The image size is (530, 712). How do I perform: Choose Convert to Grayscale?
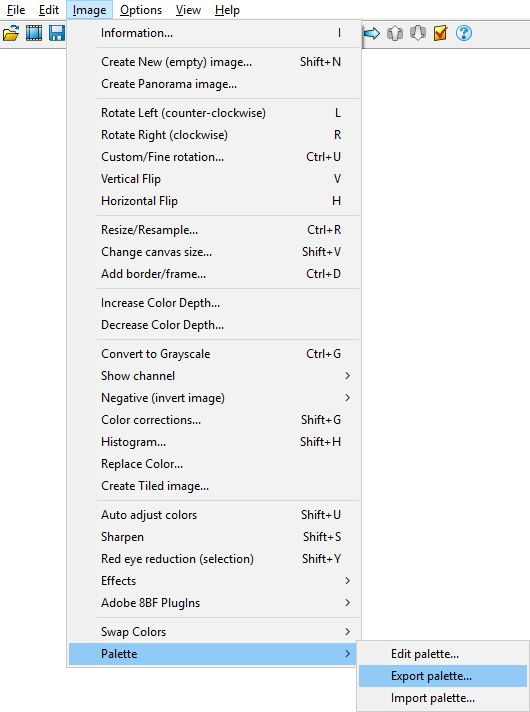point(214,354)
